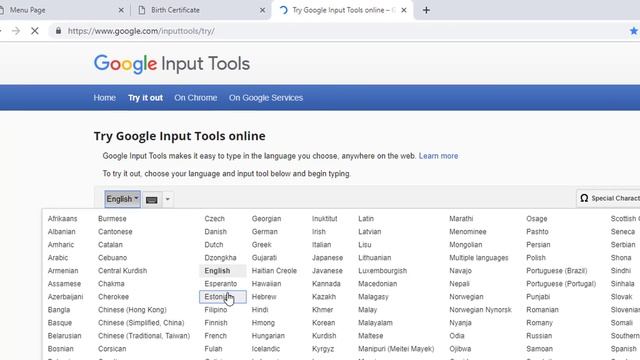
Task: Click the bookmark star icon
Action: coord(634,31)
